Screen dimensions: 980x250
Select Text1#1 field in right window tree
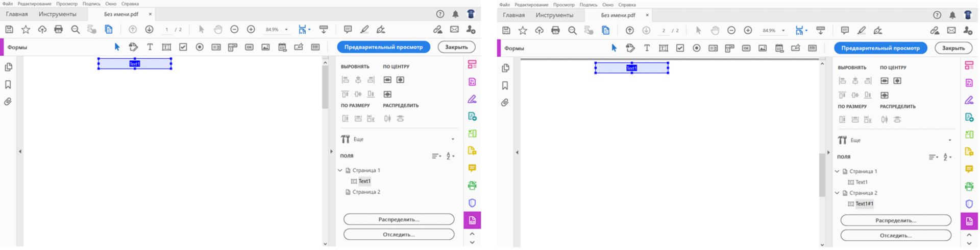click(x=864, y=204)
